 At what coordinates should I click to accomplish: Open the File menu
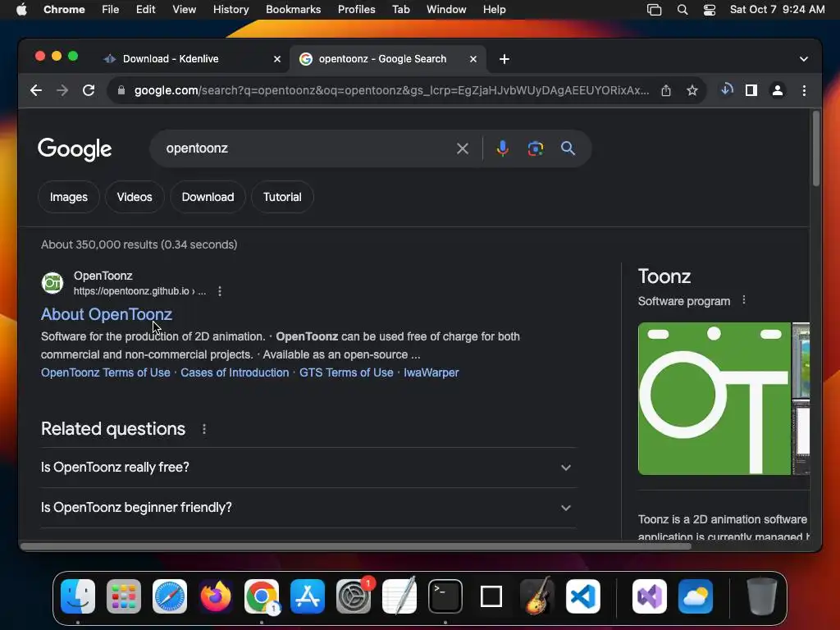(111, 10)
